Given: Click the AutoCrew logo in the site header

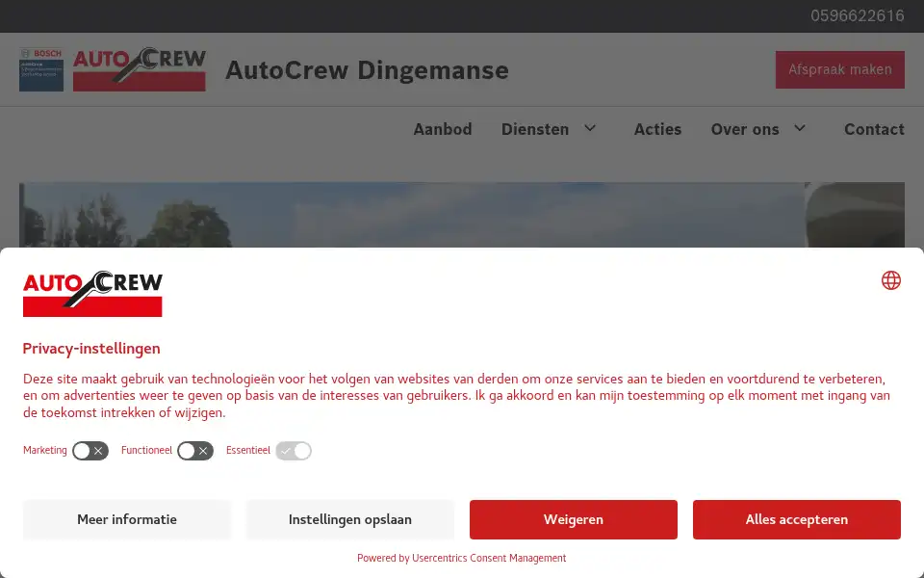Looking at the screenshot, I should (x=139, y=69).
